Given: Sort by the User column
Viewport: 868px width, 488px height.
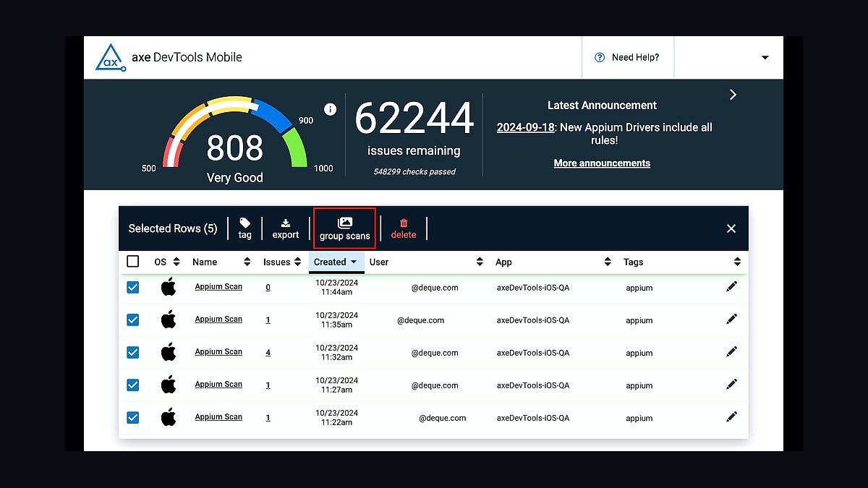Looking at the screenshot, I should pyautogui.click(x=426, y=262).
